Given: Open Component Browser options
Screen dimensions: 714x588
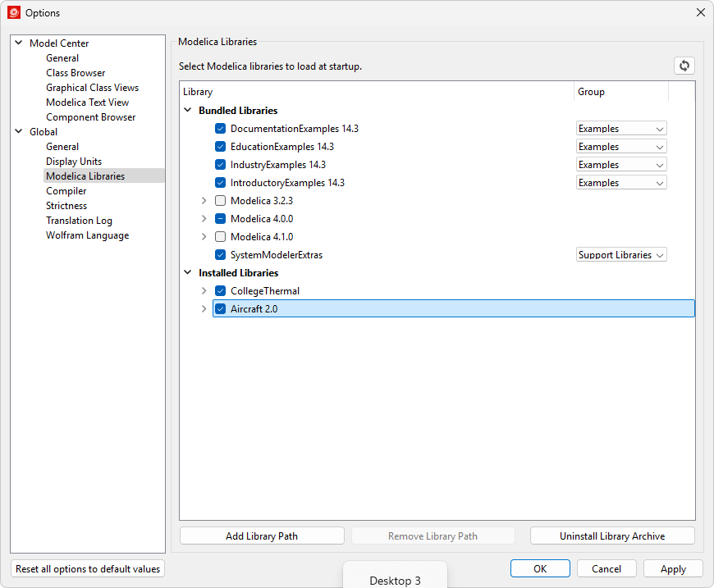Looking at the screenshot, I should (90, 117).
